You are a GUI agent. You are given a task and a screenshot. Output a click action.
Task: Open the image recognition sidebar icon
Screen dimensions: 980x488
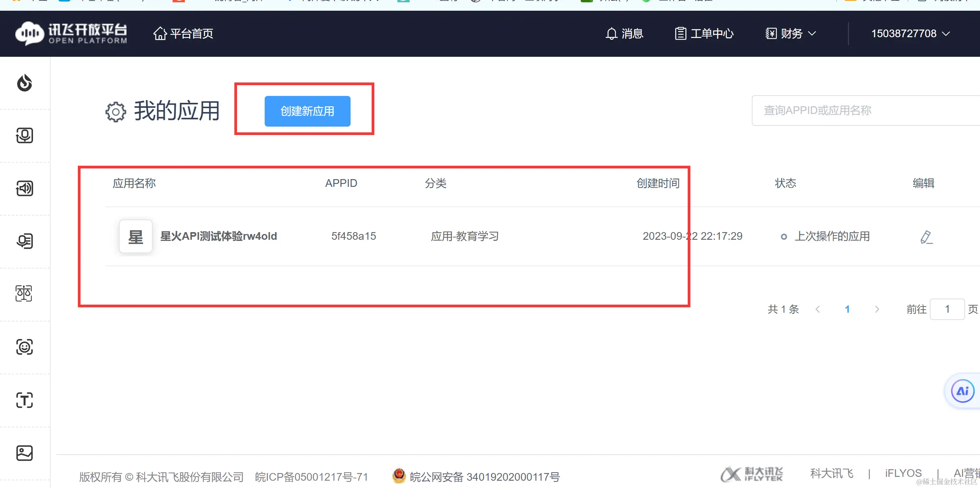(25, 453)
